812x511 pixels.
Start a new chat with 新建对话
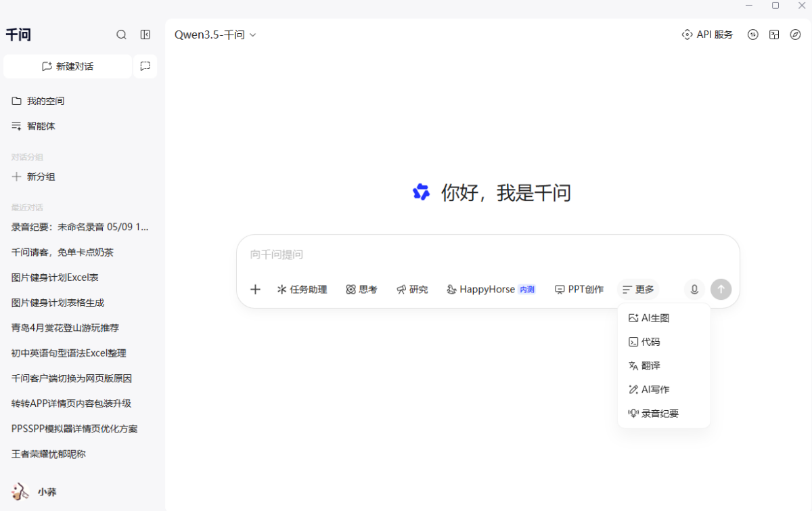(68, 66)
